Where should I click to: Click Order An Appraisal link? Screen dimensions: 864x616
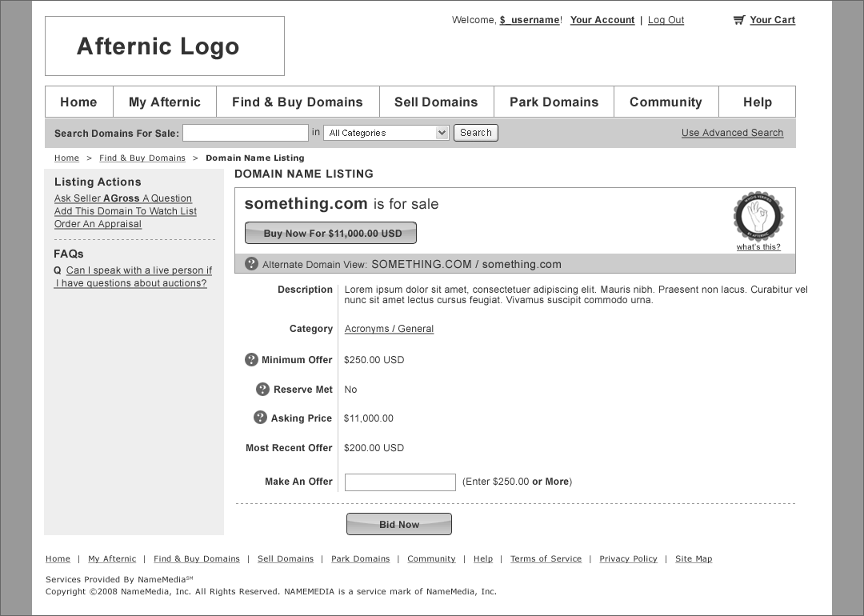coord(98,224)
